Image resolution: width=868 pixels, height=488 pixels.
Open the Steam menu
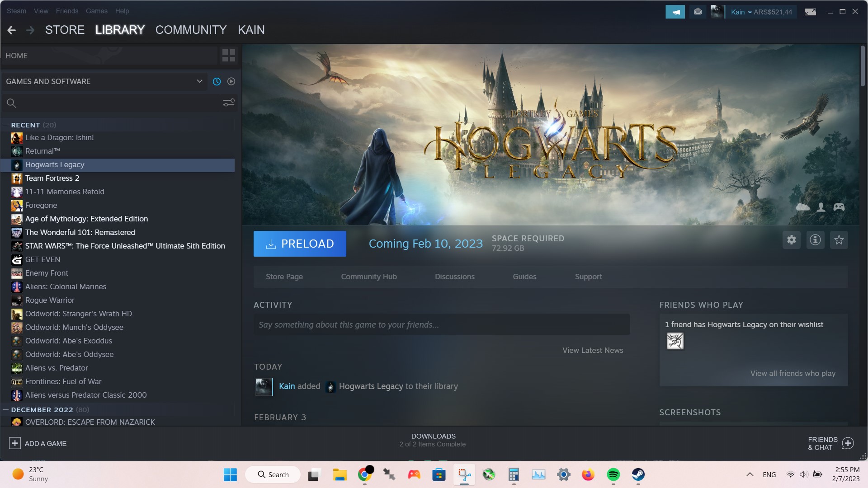click(16, 11)
